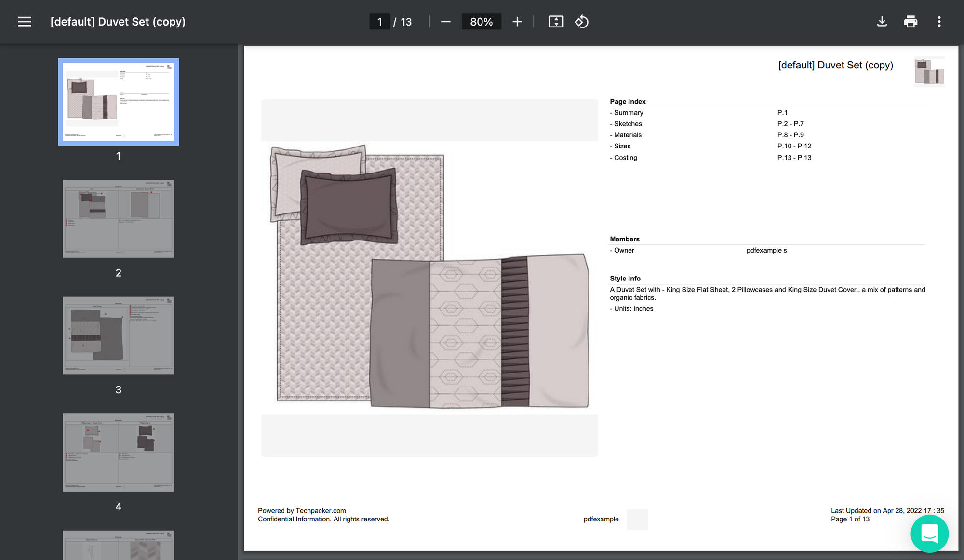The width and height of the screenshot is (964, 560).
Task: Click the 'pdfexample' footer label
Action: pos(601,519)
